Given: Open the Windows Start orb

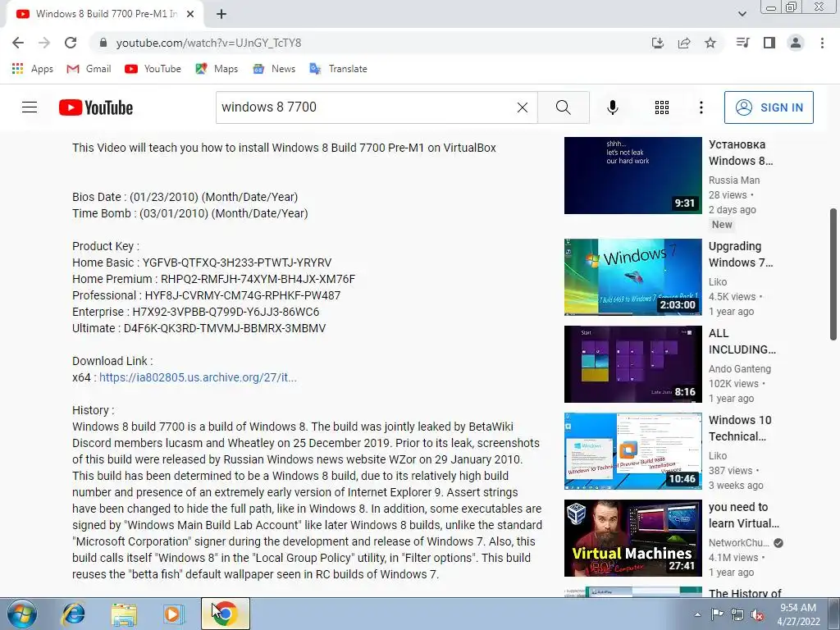Looking at the screenshot, I should 21,614.
